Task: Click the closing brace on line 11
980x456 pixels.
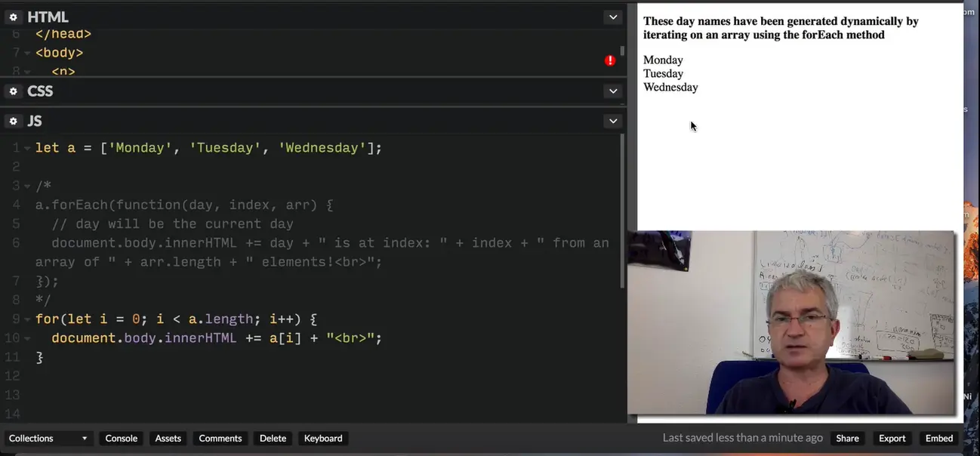Action: (x=39, y=357)
